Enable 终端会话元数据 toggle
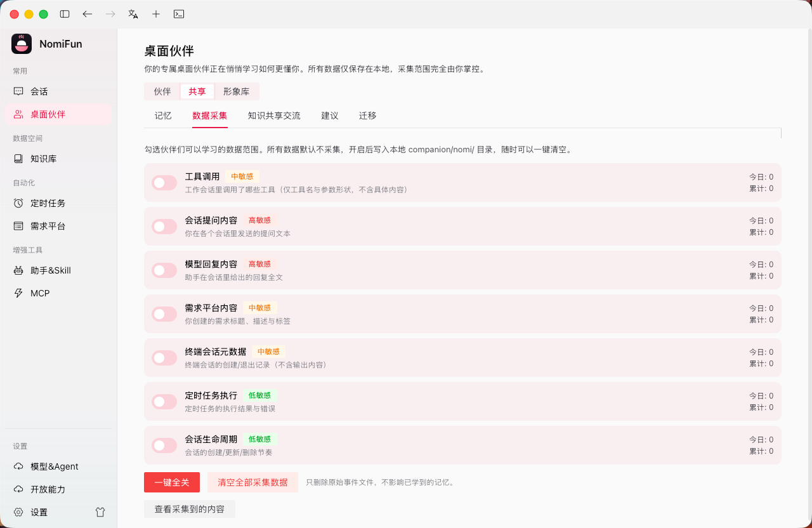 point(164,358)
